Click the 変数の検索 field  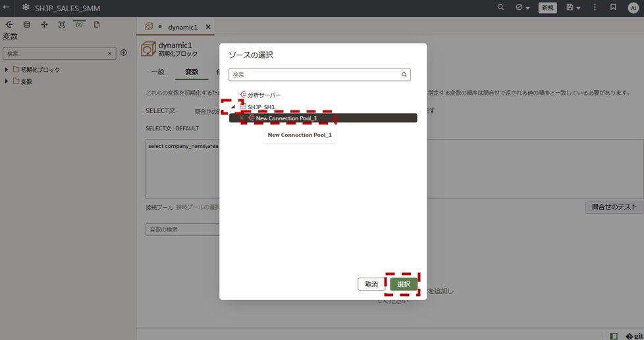(x=183, y=230)
